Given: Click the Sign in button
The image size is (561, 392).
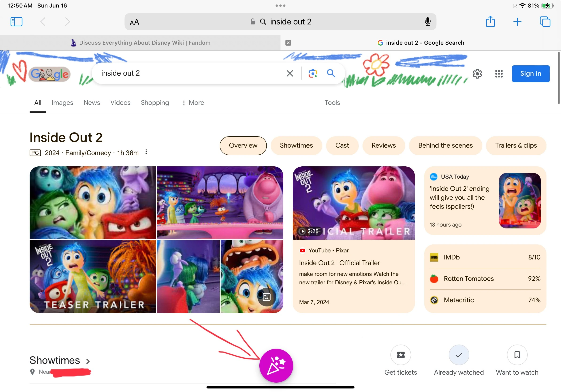Looking at the screenshot, I should 530,74.
